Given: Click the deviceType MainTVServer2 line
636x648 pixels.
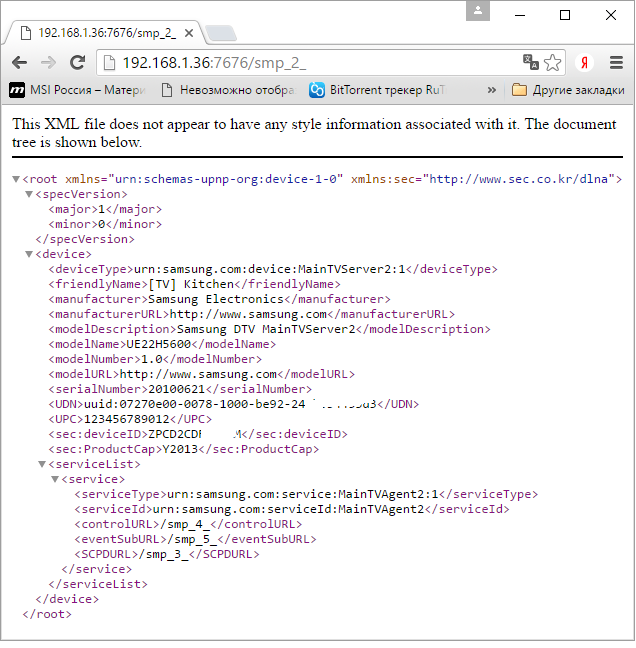Looking at the screenshot, I should (273, 269).
